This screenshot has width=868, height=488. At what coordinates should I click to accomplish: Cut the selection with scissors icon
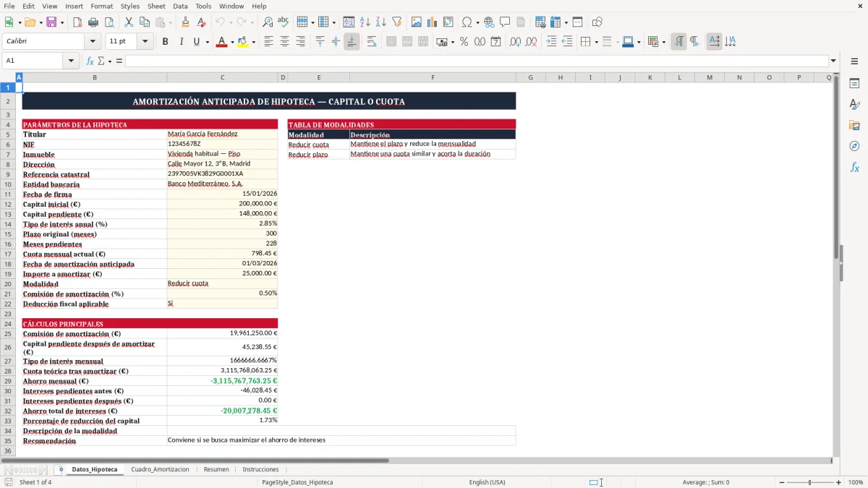click(x=128, y=22)
